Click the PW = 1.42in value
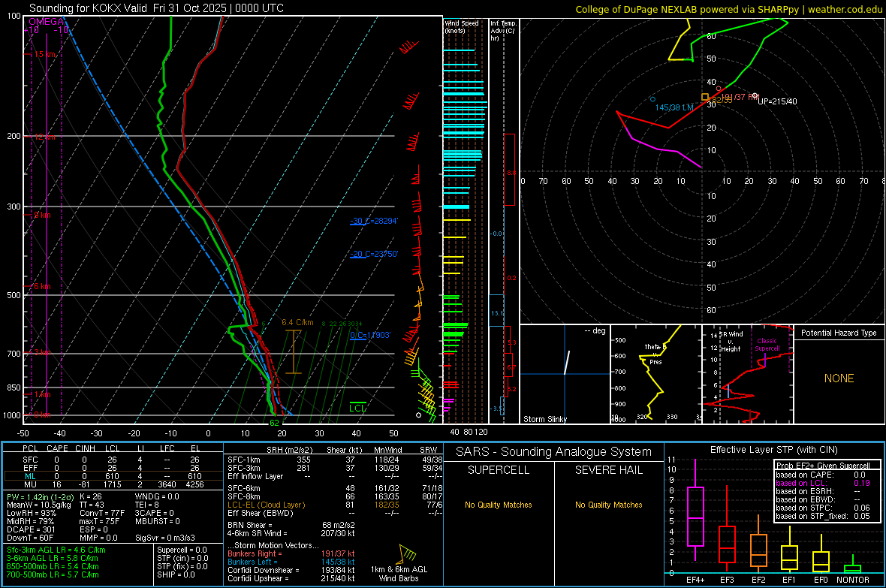 pyautogui.click(x=39, y=497)
